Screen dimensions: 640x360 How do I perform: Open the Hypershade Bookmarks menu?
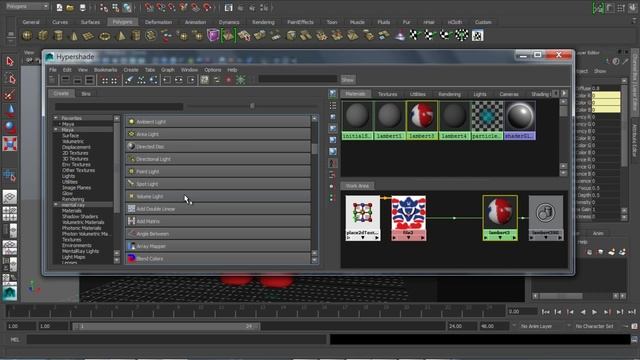[105, 70]
